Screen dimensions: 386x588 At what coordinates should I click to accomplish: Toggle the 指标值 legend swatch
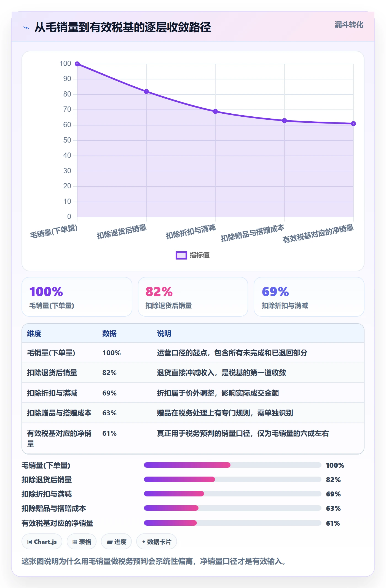coord(181,255)
